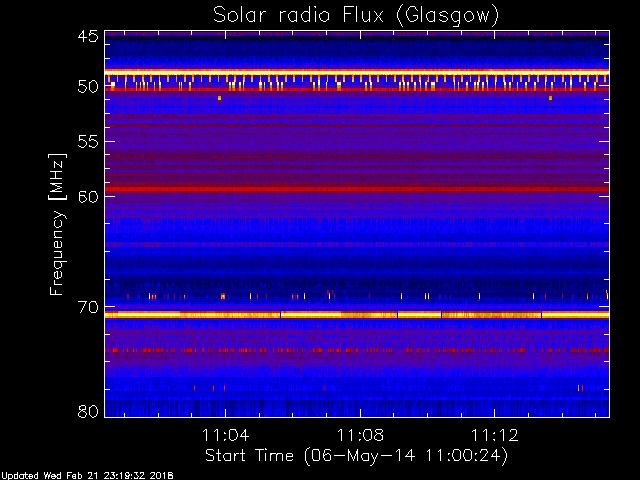Click the "Solar radio Flux (Glasgow)" plot title
This screenshot has height=480, width=640.
355,15
